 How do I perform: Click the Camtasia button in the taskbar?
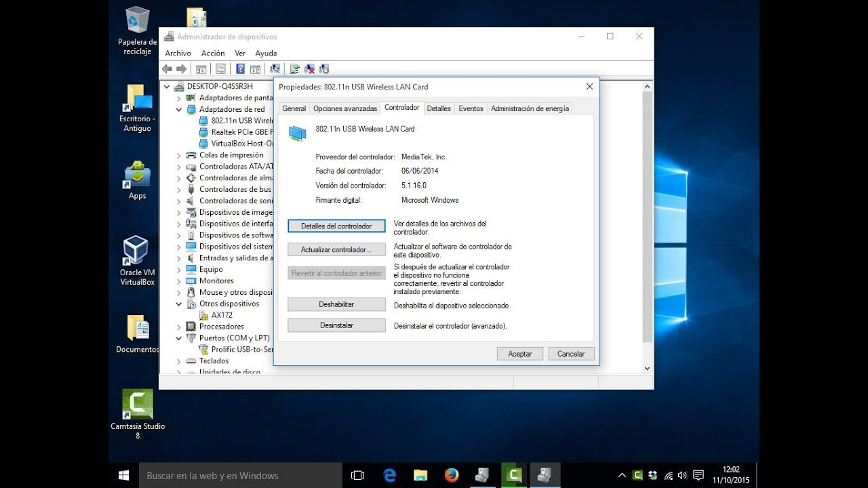point(514,476)
